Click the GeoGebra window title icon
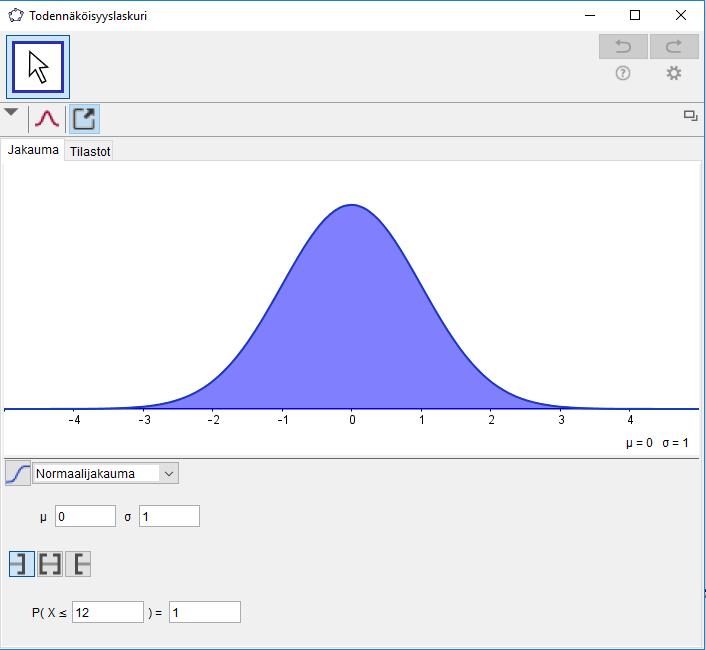Viewport: 706px width, 650px height. click(x=16, y=16)
